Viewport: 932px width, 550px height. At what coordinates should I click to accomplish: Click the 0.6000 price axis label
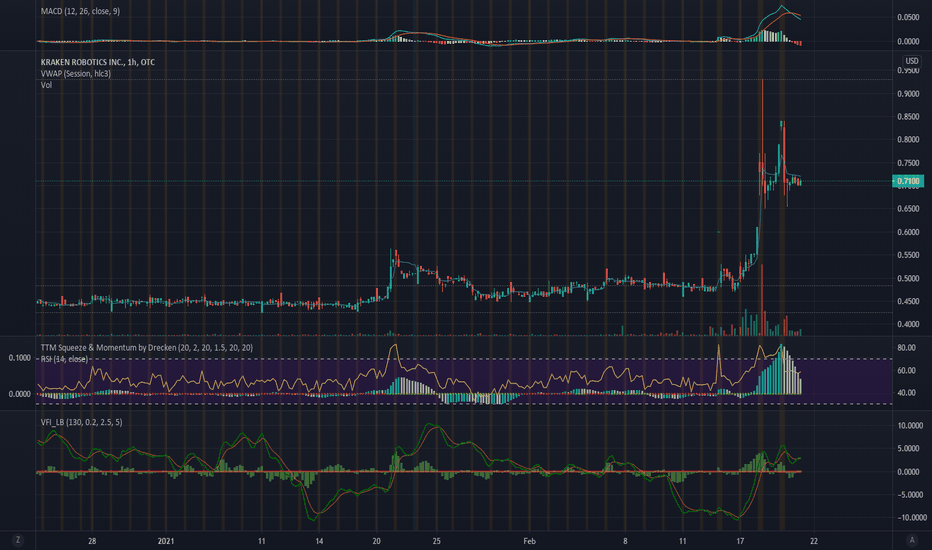click(908, 232)
